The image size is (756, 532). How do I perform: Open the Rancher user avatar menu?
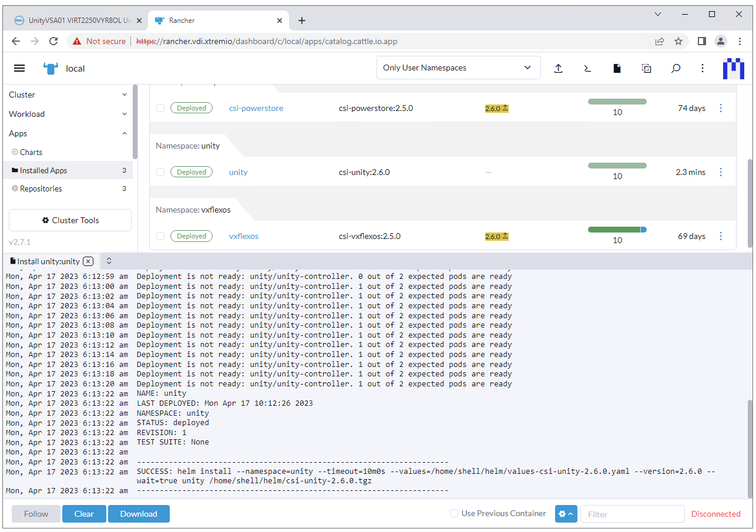[x=733, y=68]
